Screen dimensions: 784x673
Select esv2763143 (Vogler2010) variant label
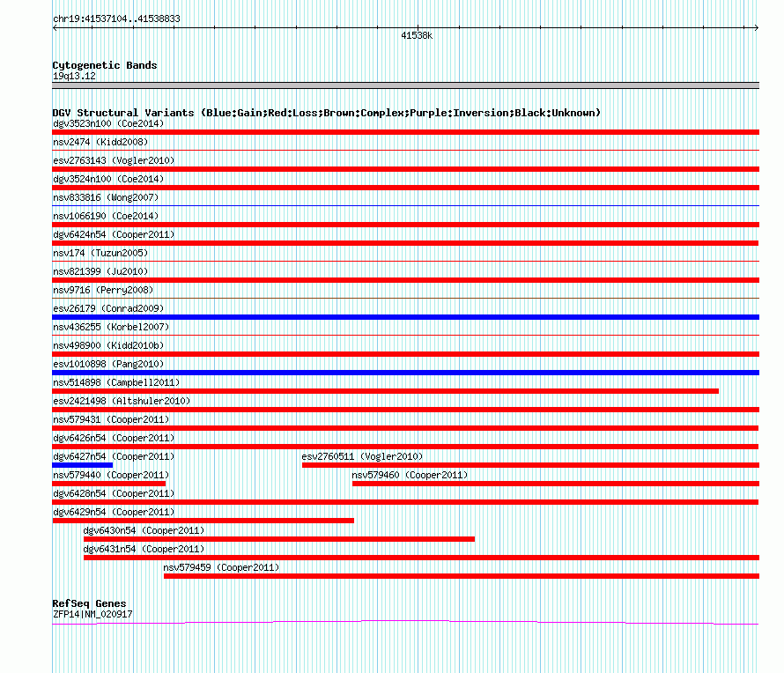click(114, 160)
